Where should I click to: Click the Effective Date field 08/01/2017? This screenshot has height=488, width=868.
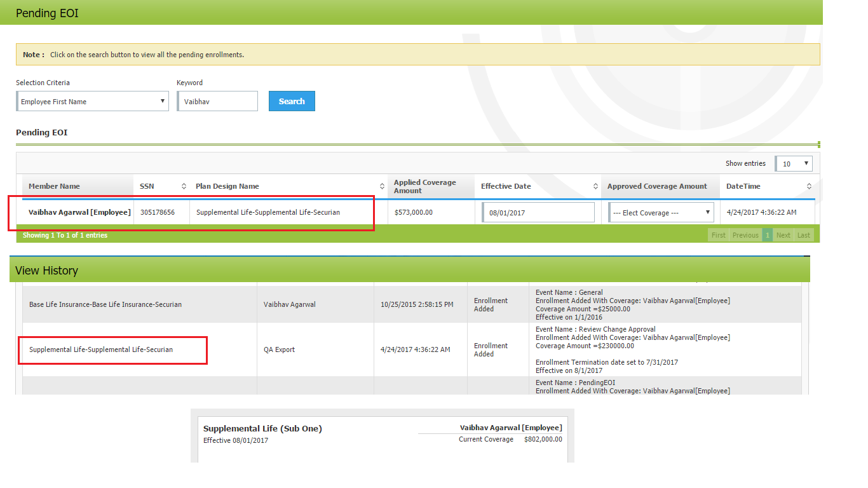pos(538,213)
